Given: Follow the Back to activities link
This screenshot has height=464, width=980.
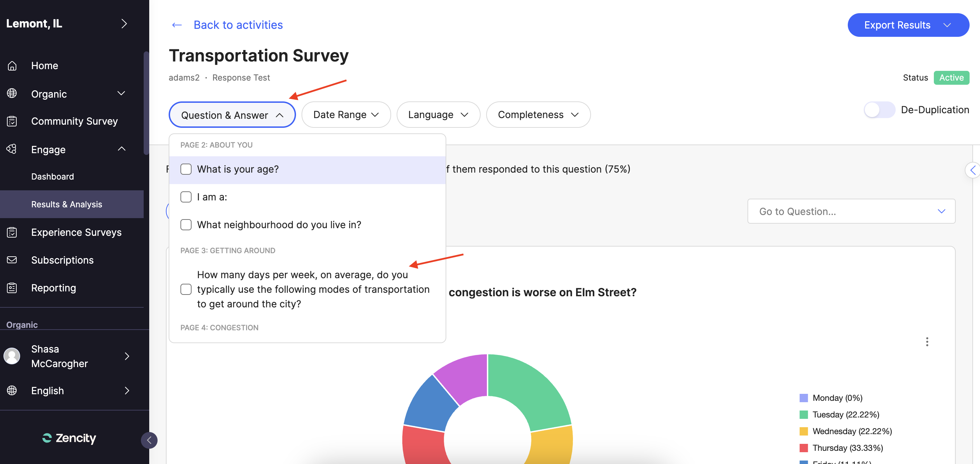Looking at the screenshot, I should (x=238, y=25).
